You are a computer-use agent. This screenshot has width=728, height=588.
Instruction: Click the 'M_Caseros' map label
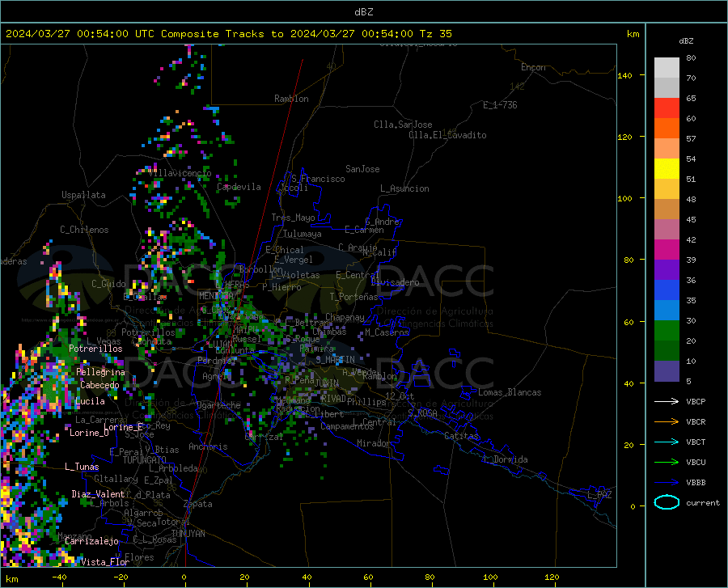point(387,332)
